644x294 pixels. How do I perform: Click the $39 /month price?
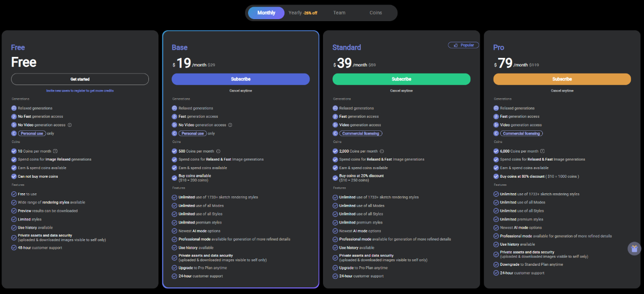coord(350,63)
